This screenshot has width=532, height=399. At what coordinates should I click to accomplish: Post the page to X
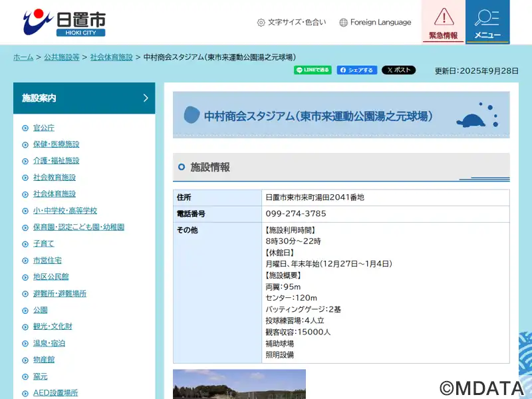point(398,70)
